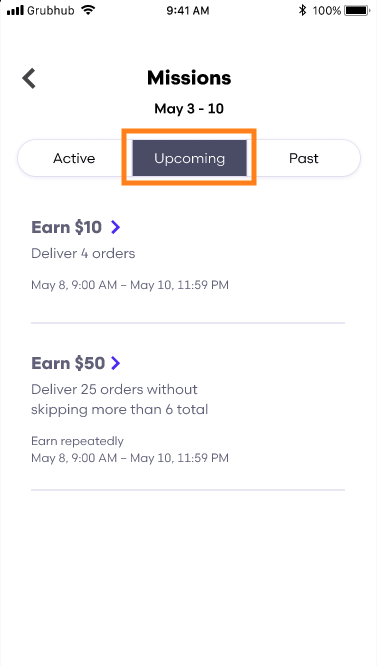The width and height of the screenshot is (377, 666).
Task: Tap the May 3 - 10 date range
Action: (x=189, y=109)
